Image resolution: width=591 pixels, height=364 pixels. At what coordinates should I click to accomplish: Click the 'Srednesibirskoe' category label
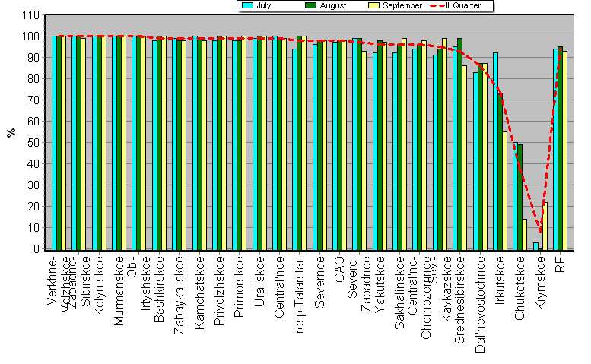(x=460, y=300)
